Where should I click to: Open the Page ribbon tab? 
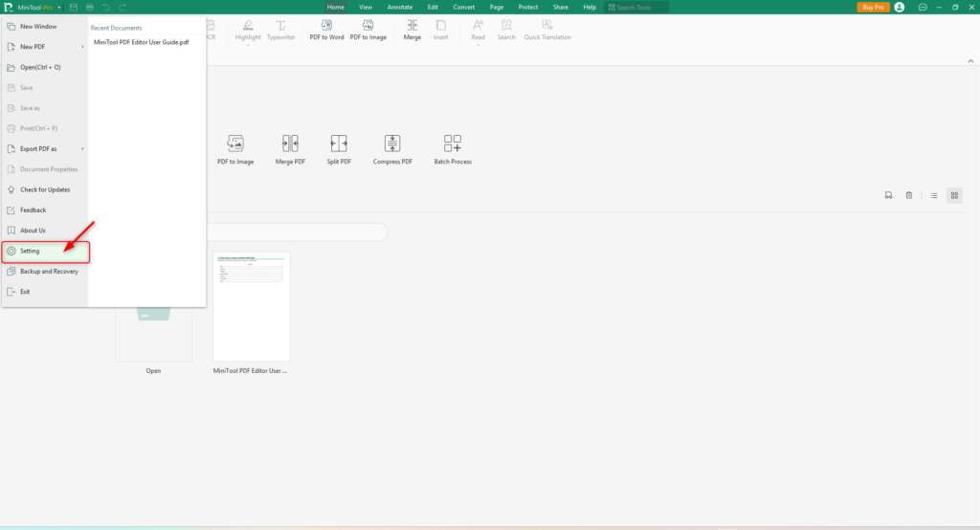click(x=497, y=7)
